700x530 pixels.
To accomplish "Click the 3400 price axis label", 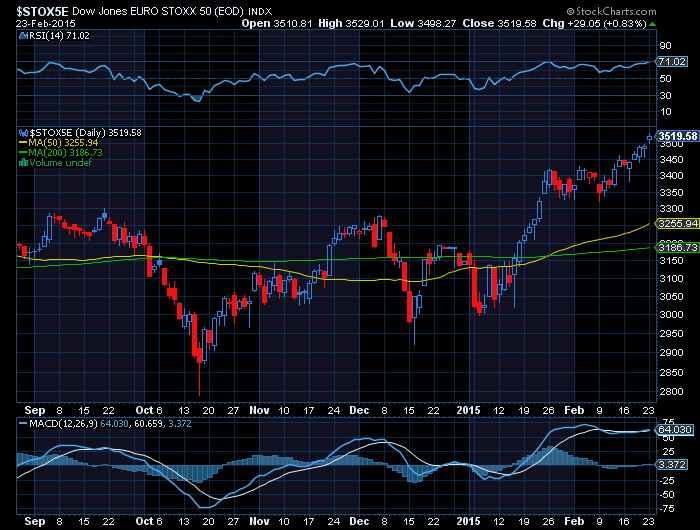I will [x=671, y=175].
